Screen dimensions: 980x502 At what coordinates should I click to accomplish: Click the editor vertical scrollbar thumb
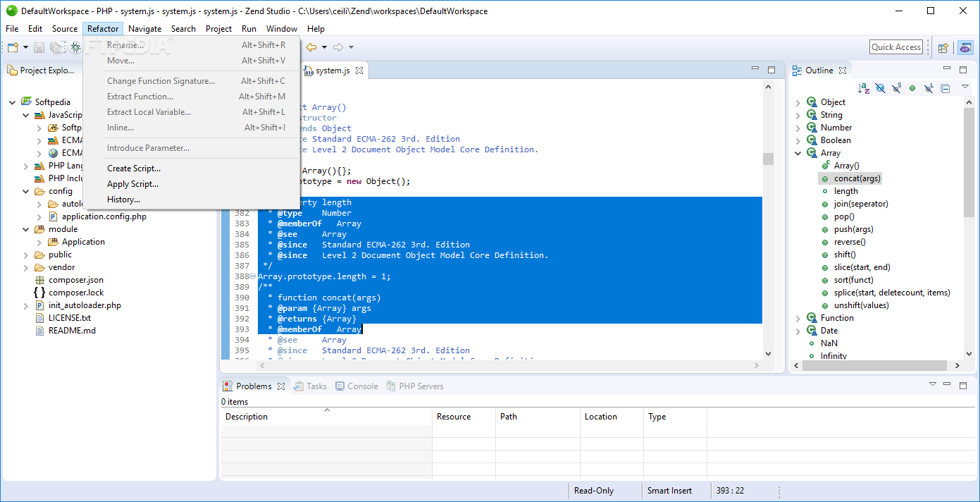coord(768,159)
